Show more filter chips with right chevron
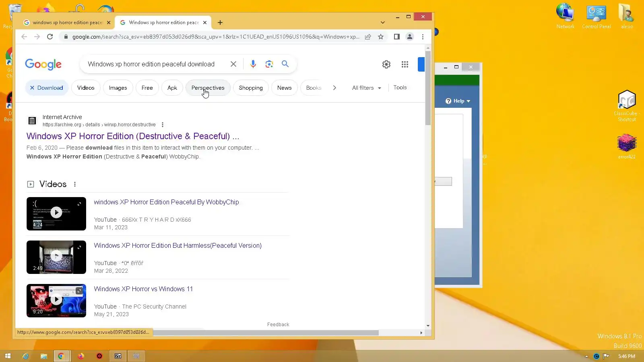The image size is (644, 362). click(x=334, y=88)
